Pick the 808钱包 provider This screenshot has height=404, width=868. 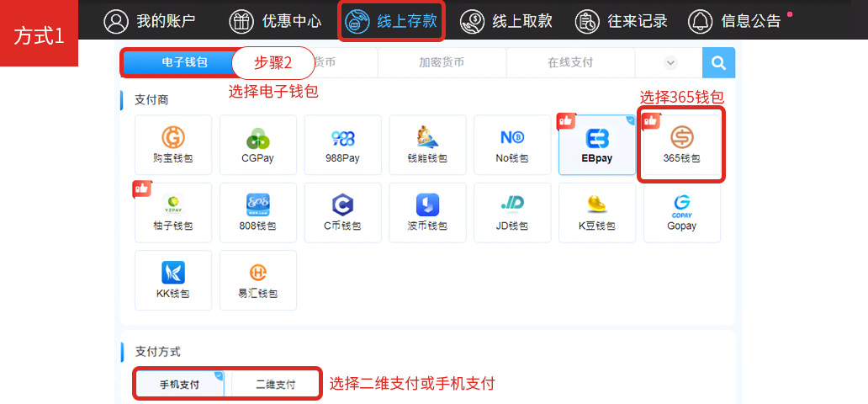coord(258,213)
